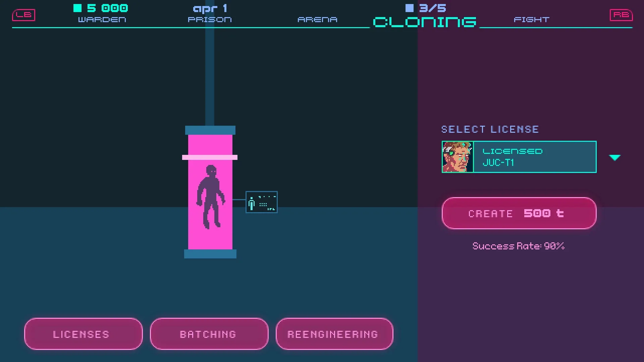Open the Arena tab
Viewport: 644px width, 362px height.
[317, 19]
